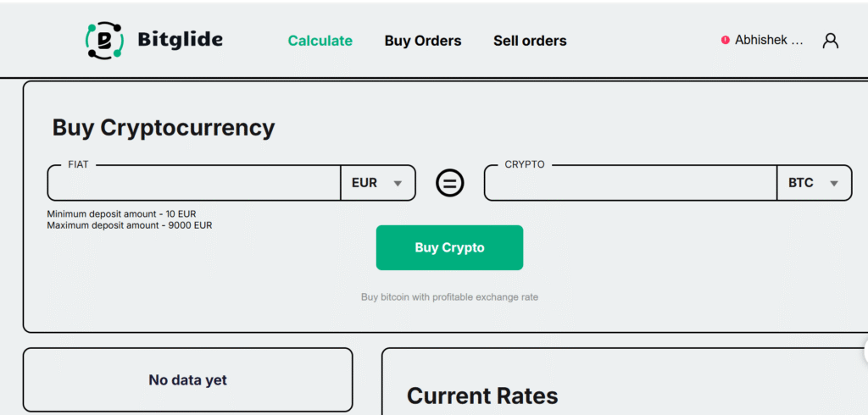Click the Bitglide logo icon
868x415 pixels.
pos(104,40)
